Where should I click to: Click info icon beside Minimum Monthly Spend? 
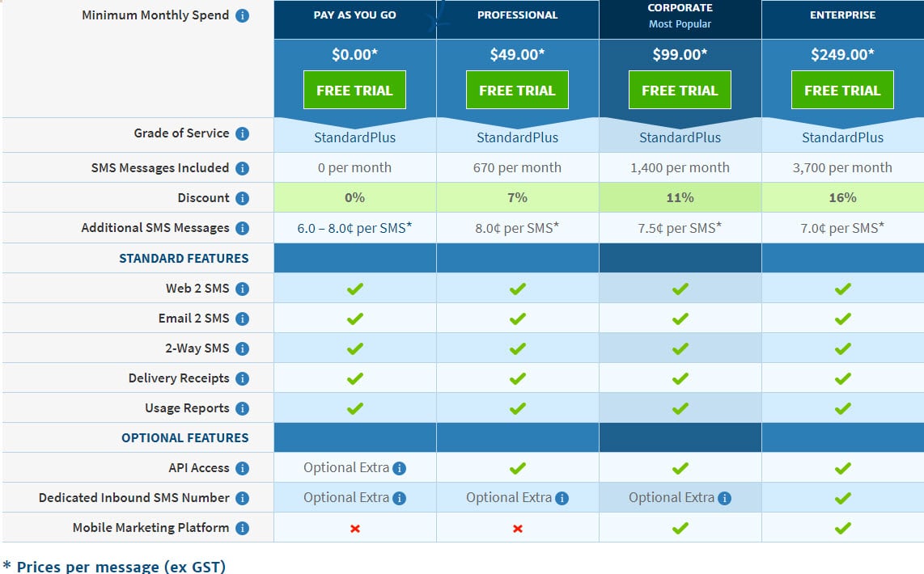(242, 16)
